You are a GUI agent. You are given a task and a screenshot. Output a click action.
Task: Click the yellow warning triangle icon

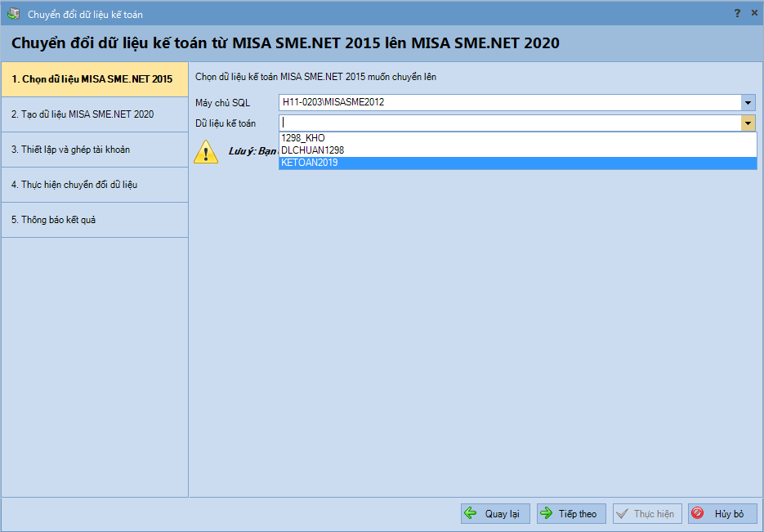tap(206, 151)
